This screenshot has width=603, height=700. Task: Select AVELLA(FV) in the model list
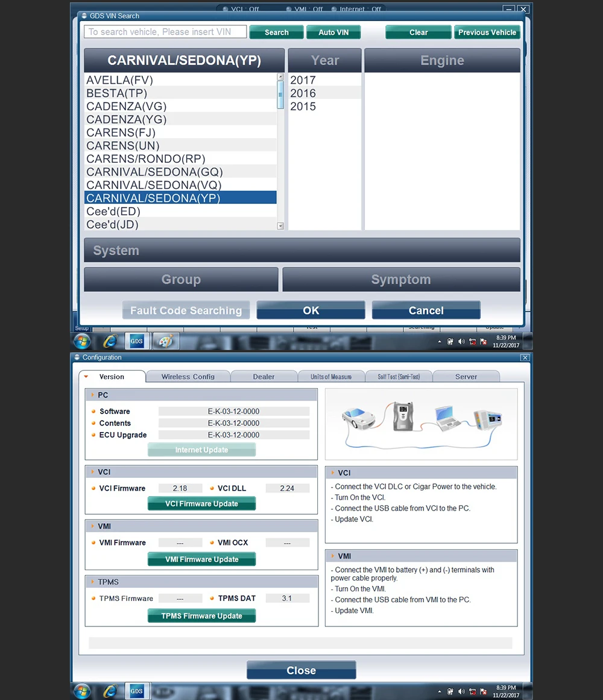pos(180,80)
